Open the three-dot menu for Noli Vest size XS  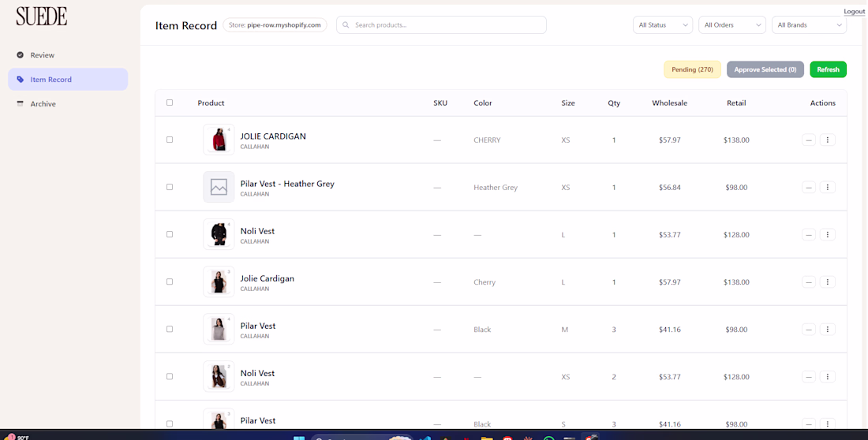tap(828, 377)
